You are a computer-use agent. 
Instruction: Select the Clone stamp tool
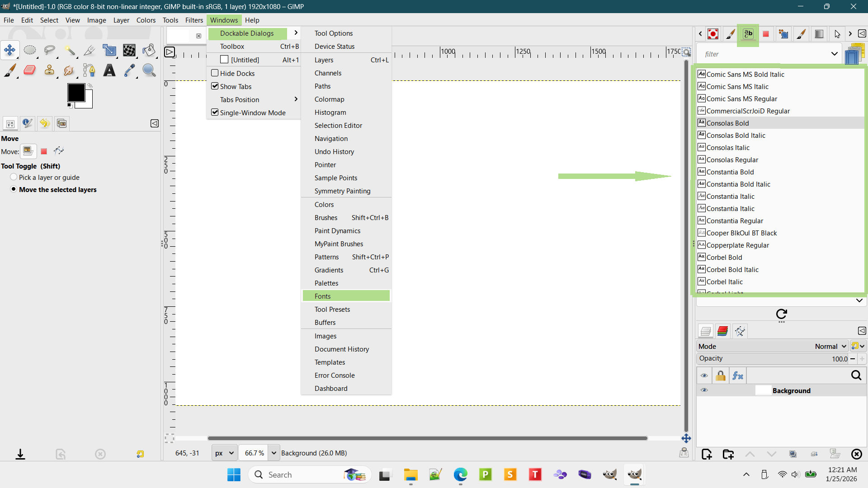50,70
